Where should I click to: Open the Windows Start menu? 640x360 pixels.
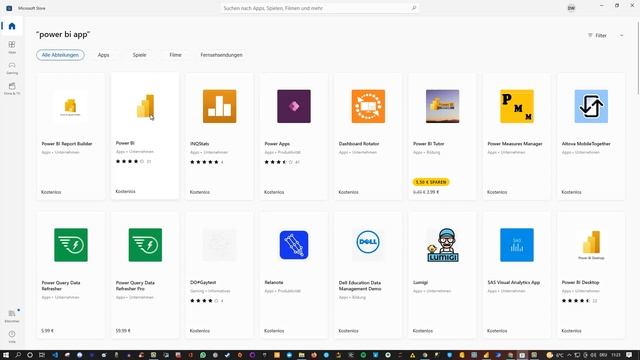pos(6,355)
